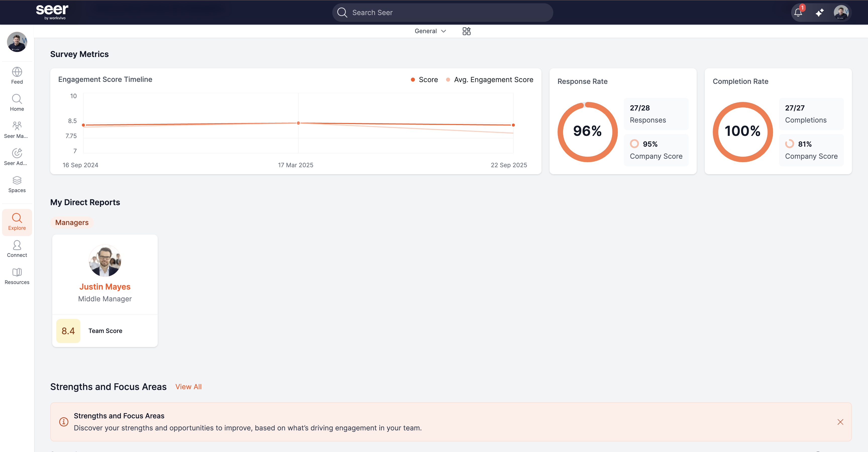The image size is (868, 452).
Task: Select the Managers tab
Action: (x=72, y=222)
